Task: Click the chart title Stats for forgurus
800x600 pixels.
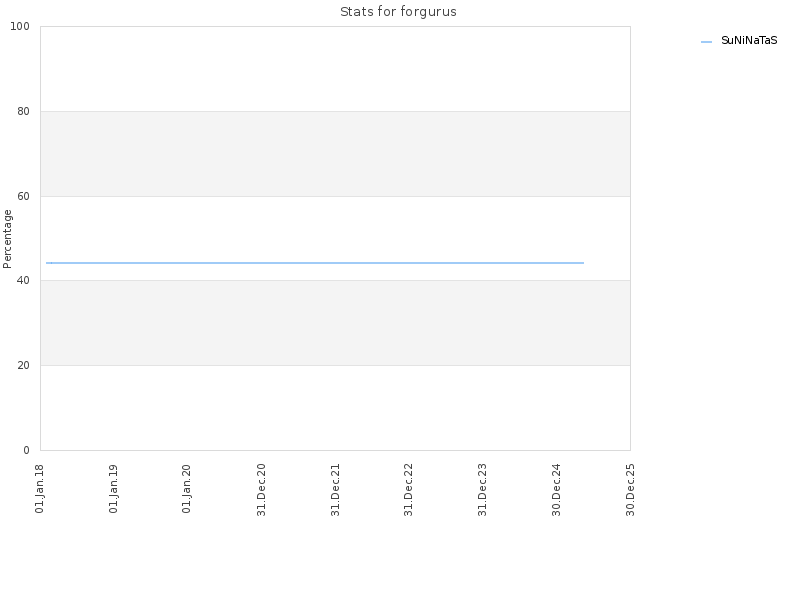Action: coord(398,12)
